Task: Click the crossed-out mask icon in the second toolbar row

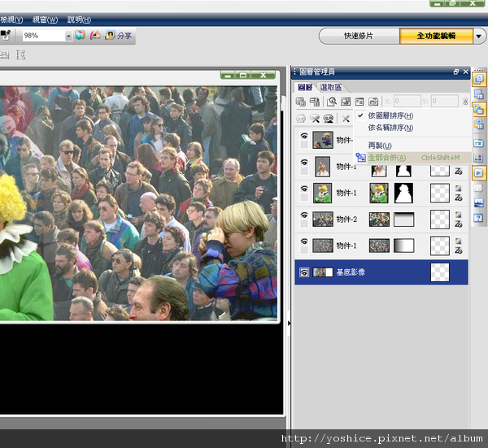Action: pos(315,119)
